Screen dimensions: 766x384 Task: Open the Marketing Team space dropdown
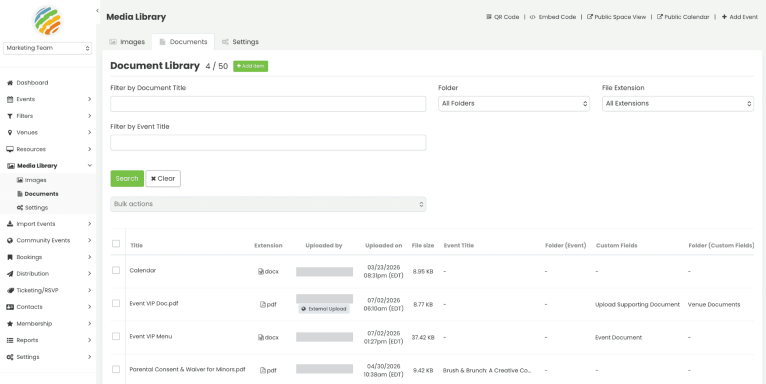click(47, 48)
